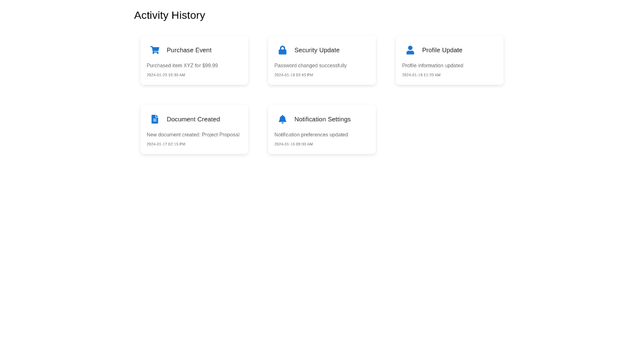Click the shopping cart icon on Purchase Event

[x=155, y=50]
